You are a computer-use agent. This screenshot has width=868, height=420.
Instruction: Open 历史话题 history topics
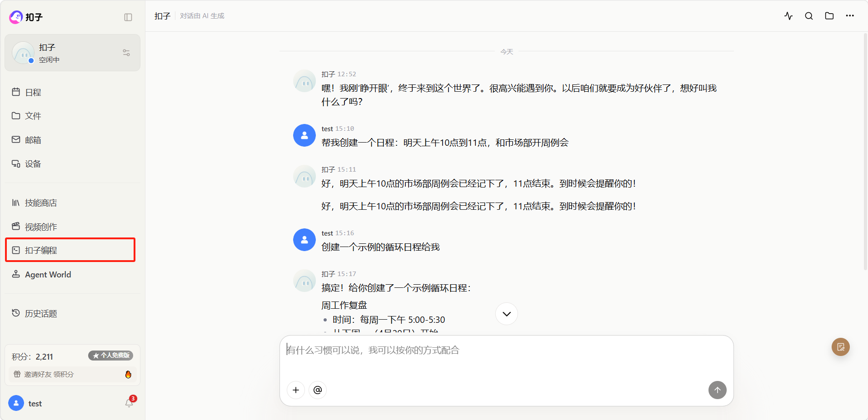[x=72, y=313]
